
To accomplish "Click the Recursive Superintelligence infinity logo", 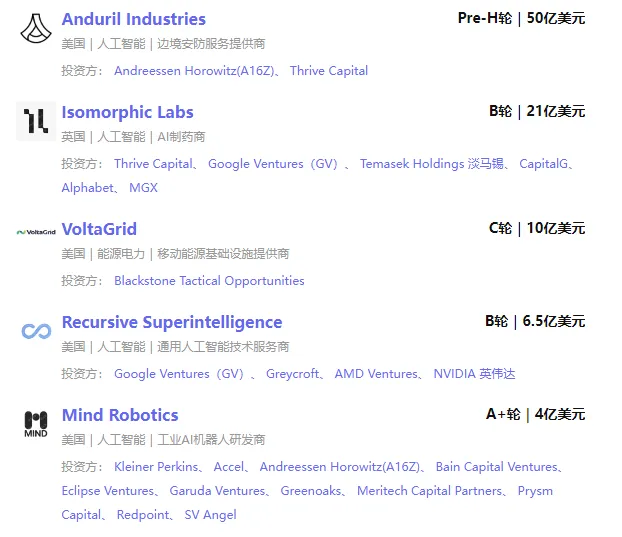I will coord(36,331).
